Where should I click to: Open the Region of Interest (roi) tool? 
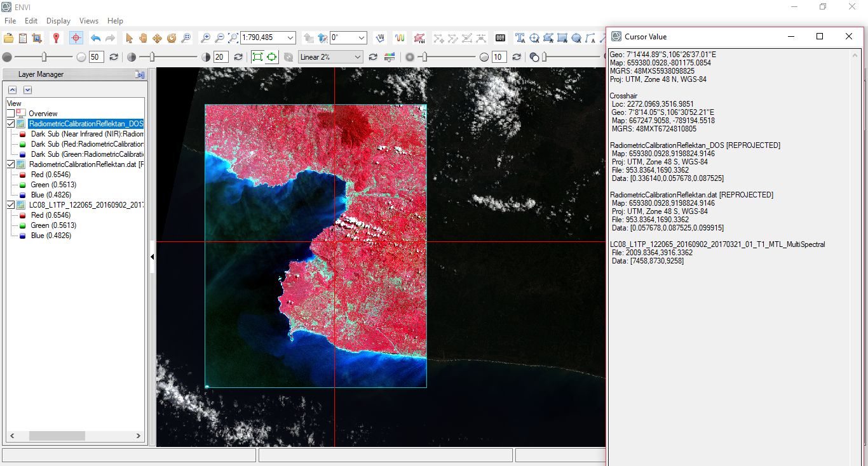tap(419, 38)
